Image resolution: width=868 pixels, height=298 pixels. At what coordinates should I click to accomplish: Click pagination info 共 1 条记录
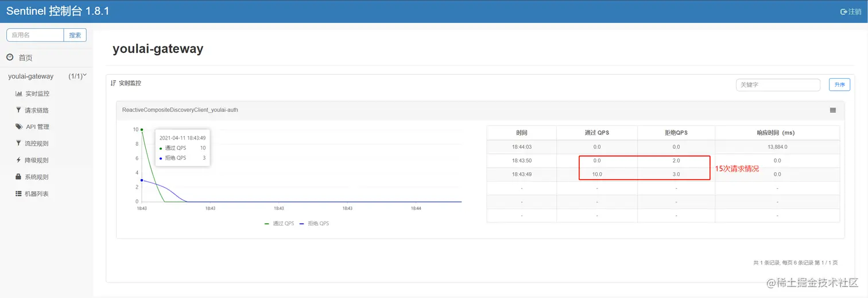[795, 263]
